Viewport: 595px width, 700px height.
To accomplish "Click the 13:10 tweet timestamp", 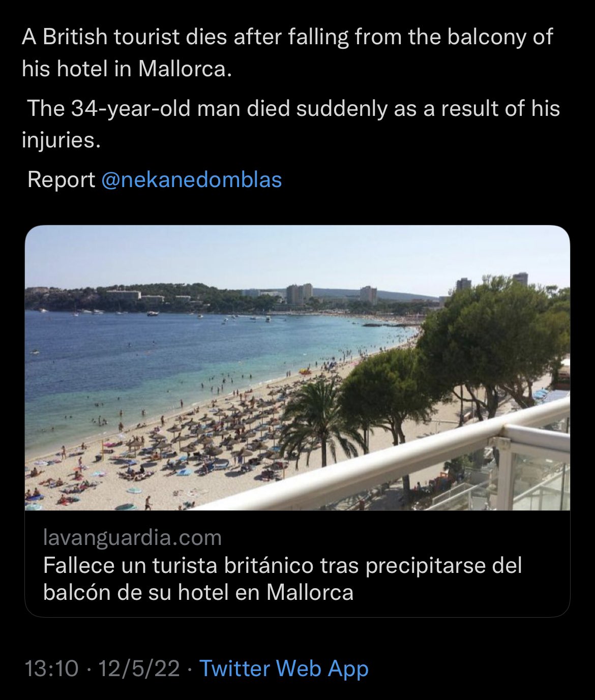I will coord(51,668).
